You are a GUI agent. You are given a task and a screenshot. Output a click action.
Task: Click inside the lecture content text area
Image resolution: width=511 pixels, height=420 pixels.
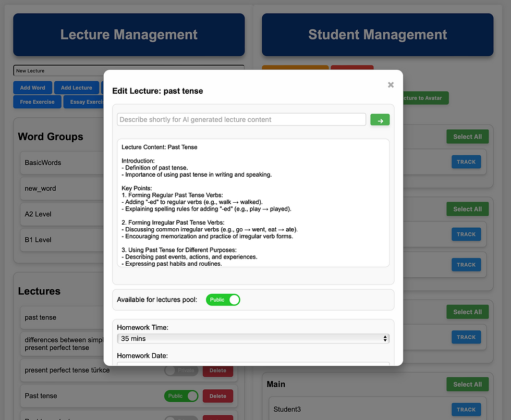[x=253, y=203]
